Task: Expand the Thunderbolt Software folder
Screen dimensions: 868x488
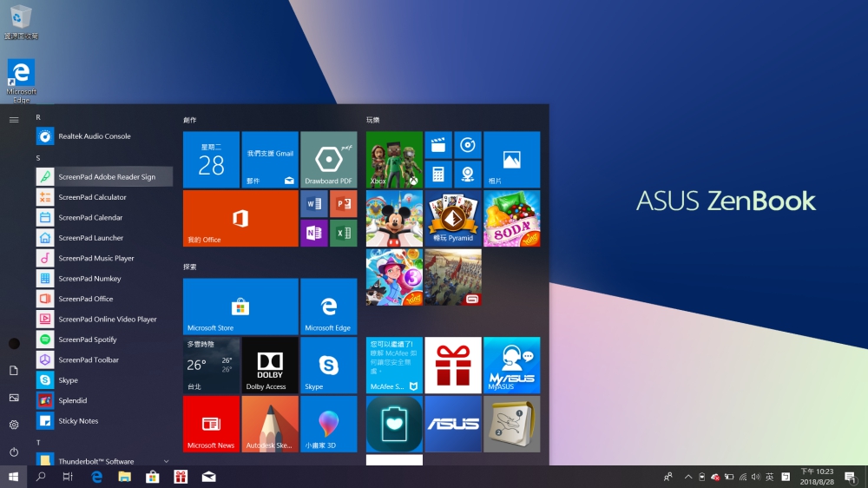Action: click(x=166, y=461)
